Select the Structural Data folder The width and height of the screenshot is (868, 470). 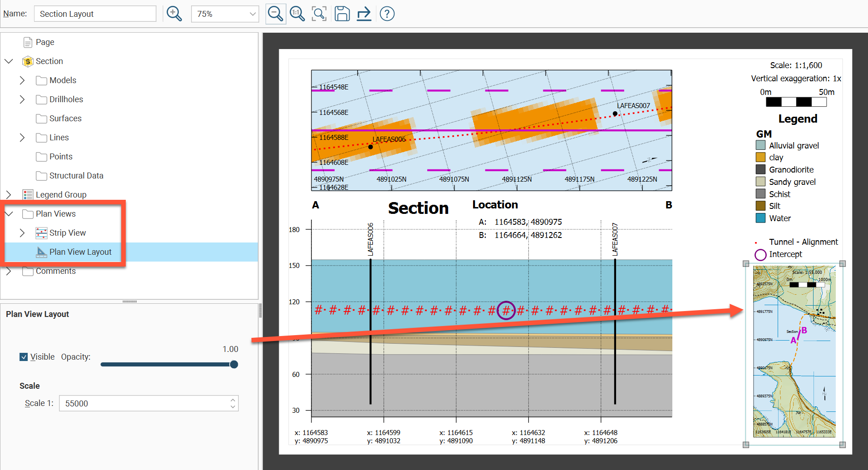[x=76, y=176]
